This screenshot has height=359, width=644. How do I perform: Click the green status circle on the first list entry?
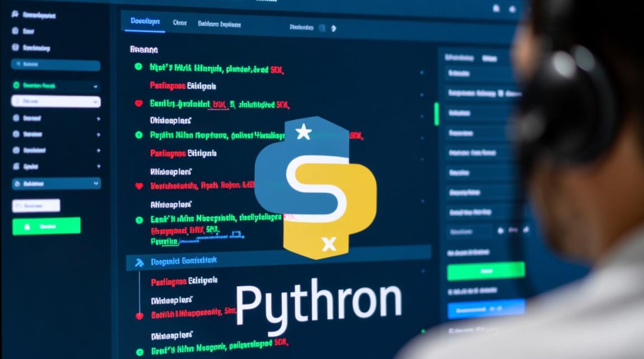pyautogui.click(x=138, y=67)
